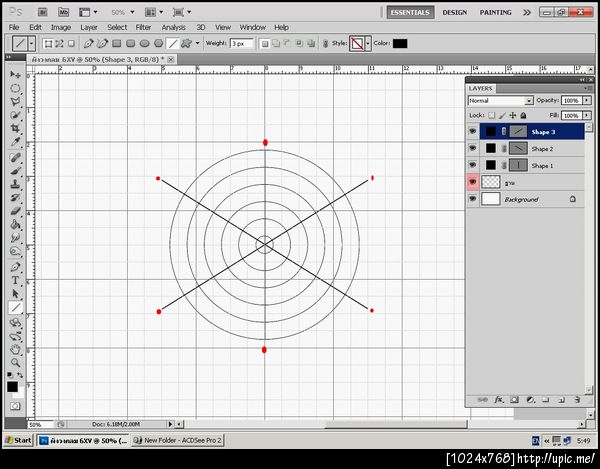
Task: Select the Crop tool
Action: pos(15,129)
